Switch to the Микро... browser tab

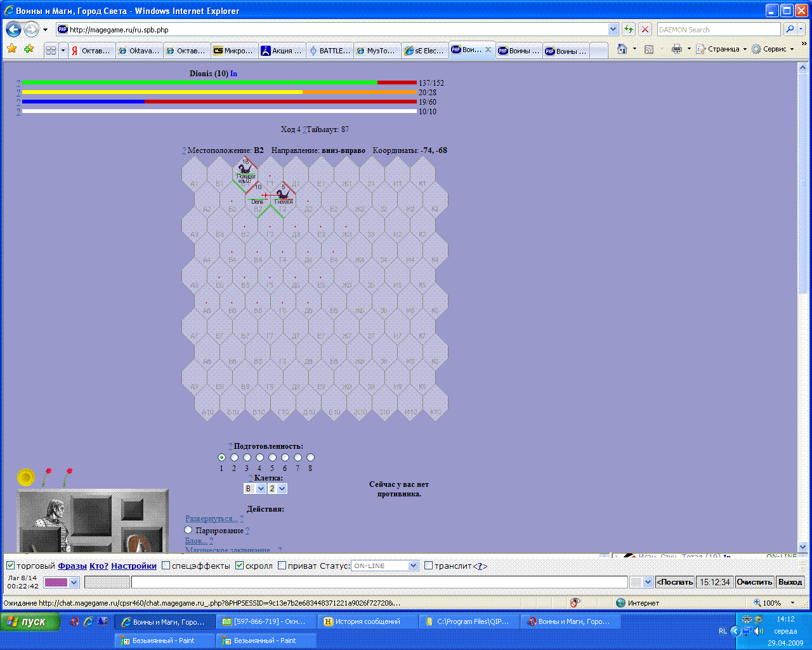coord(234,51)
